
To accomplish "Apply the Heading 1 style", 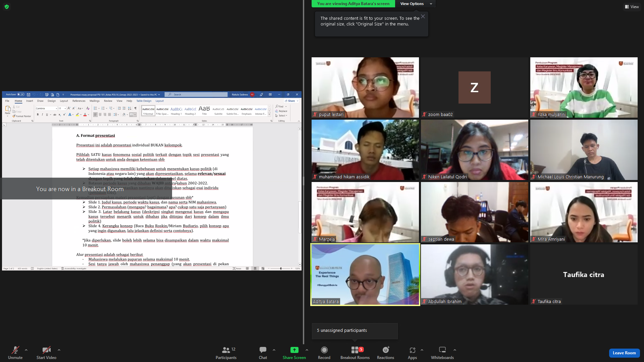I will click(176, 111).
